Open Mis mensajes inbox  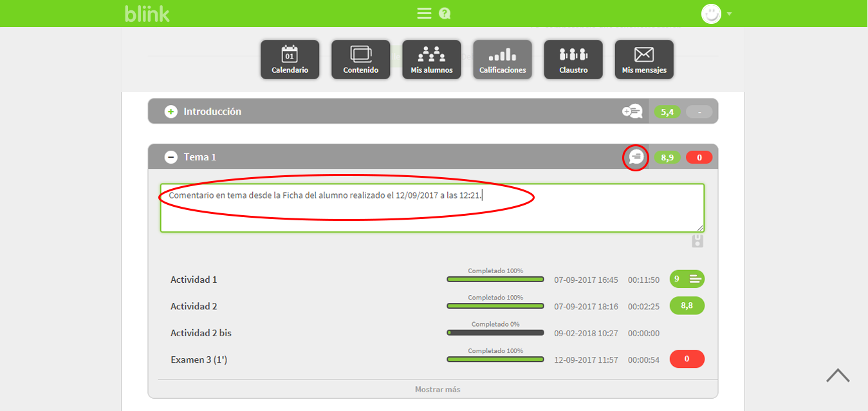click(643, 59)
